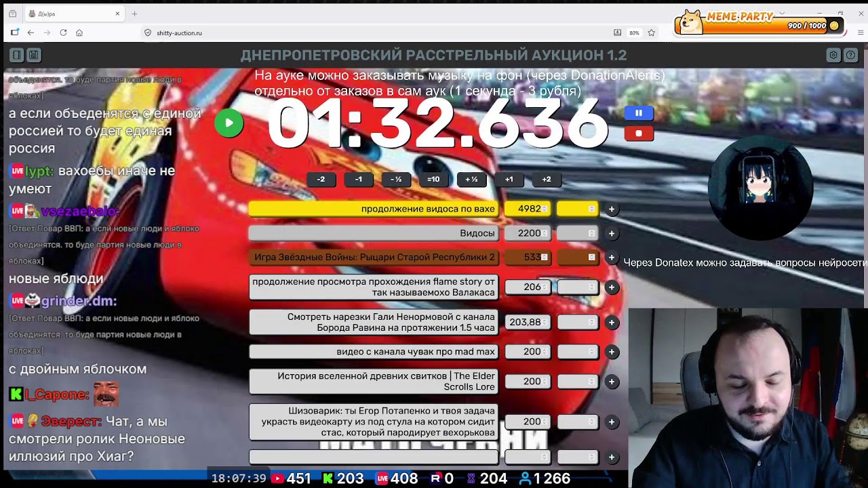This screenshot has height=488, width=868.
Task: Subtract two minutes with -2 button
Action: point(321,180)
